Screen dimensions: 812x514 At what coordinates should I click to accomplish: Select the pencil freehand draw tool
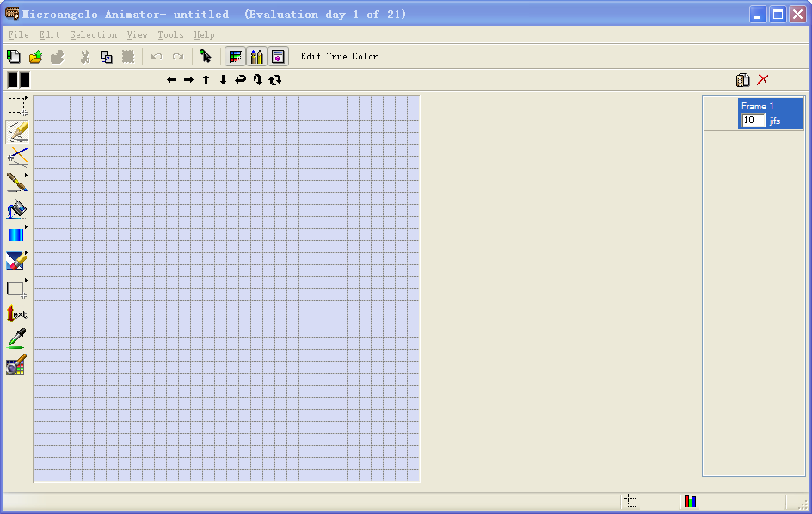(16, 132)
